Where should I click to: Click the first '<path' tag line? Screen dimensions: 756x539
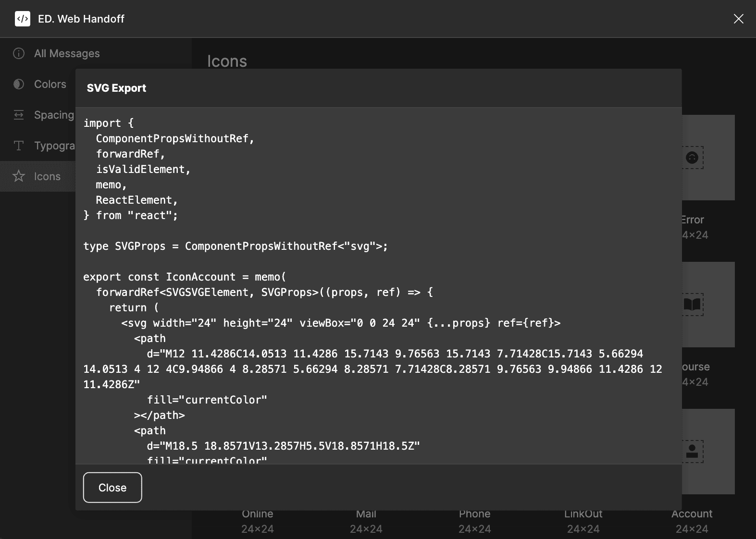(x=149, y=339)
